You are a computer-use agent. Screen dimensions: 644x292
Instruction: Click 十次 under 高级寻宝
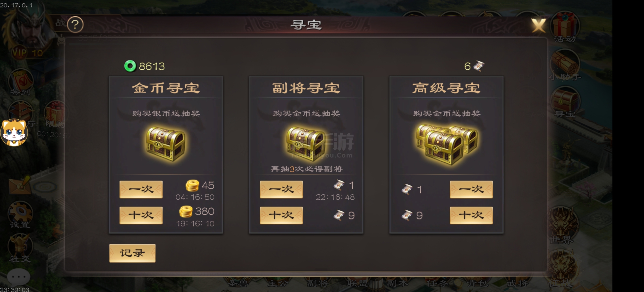coord(471,215)
